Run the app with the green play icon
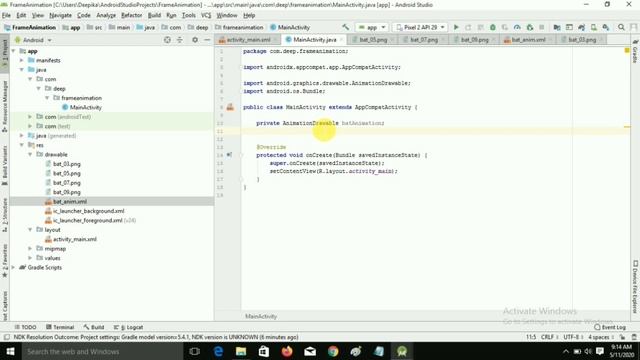This screenshot has width=640, height=360. click(x=456, y=27)
